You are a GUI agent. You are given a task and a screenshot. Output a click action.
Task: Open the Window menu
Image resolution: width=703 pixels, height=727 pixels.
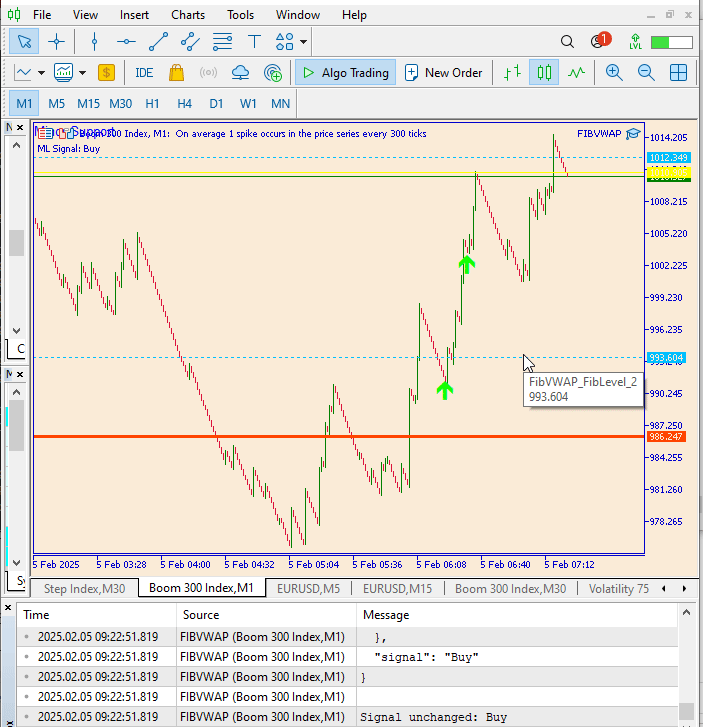point(298,15)
